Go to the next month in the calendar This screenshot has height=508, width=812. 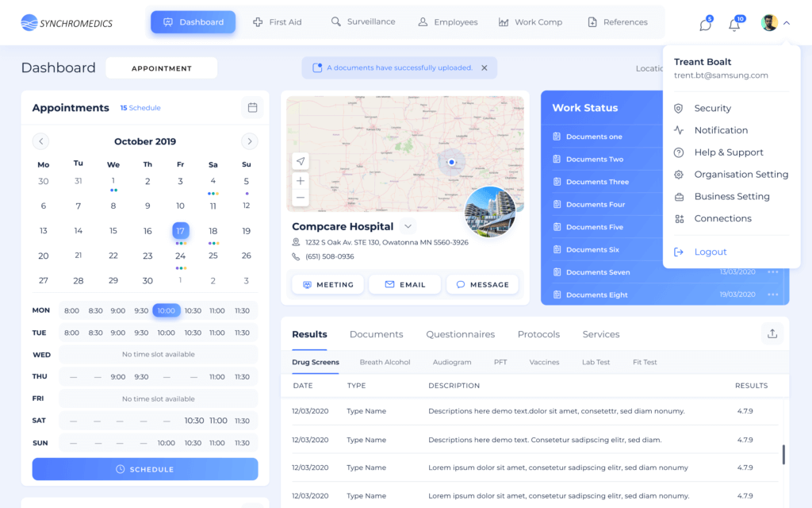click(249, 140)
